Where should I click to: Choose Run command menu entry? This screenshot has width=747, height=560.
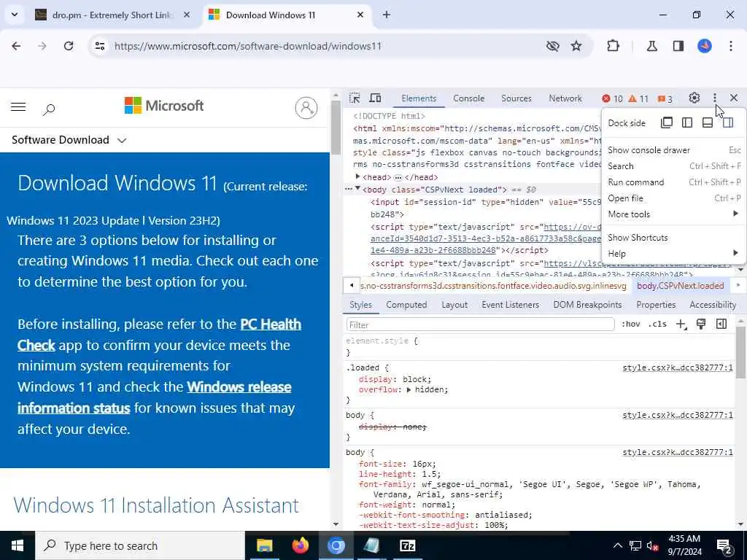click(x=674, y=182)
